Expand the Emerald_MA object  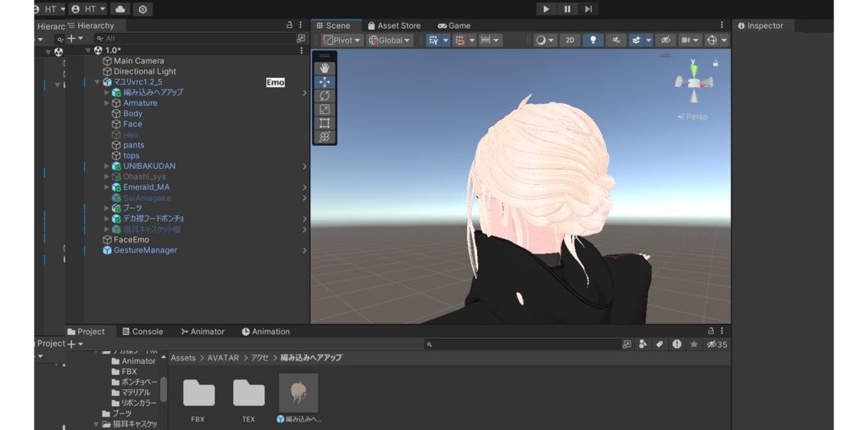[x=107, y=187]
